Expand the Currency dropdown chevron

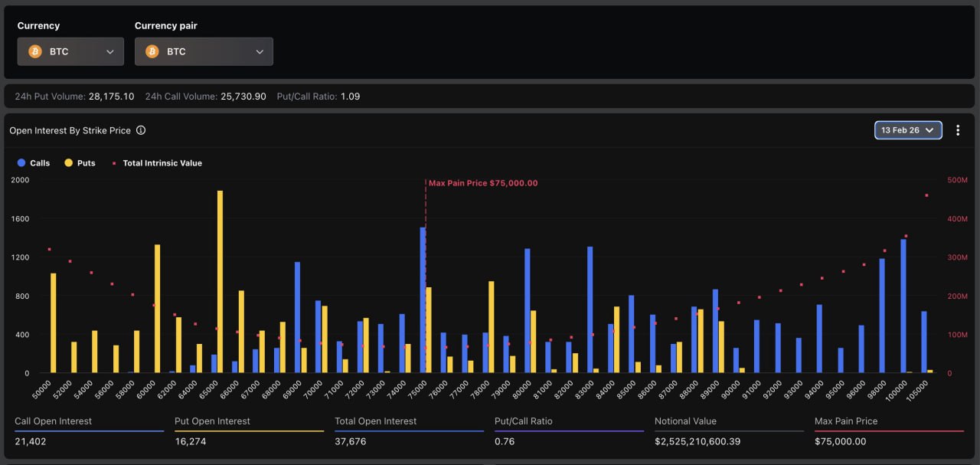[109, 51]
